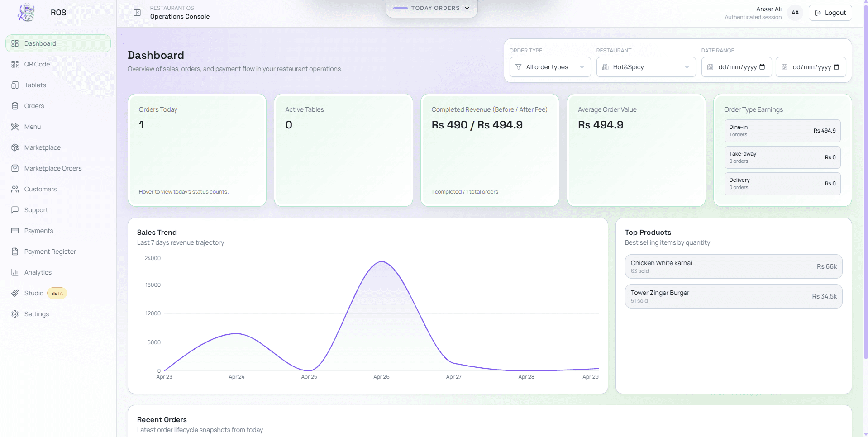Click the Average Order Value card
The width and height of the screenshot is (868, 437).
pos(636,150)
